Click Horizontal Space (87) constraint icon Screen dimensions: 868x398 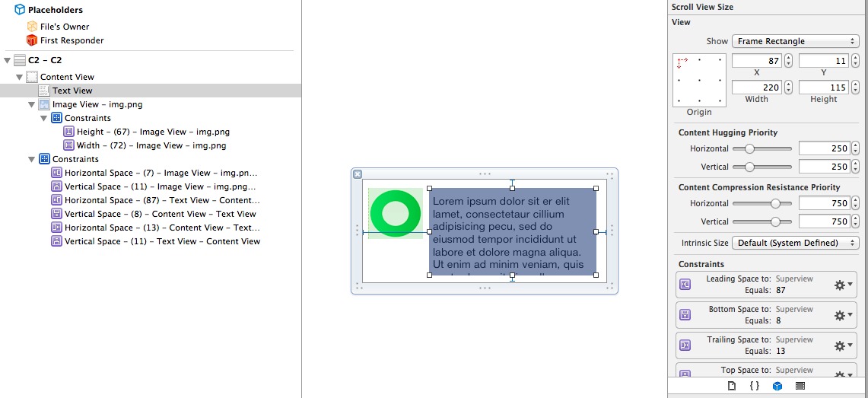pyautogui.click(x=56, y=200)
